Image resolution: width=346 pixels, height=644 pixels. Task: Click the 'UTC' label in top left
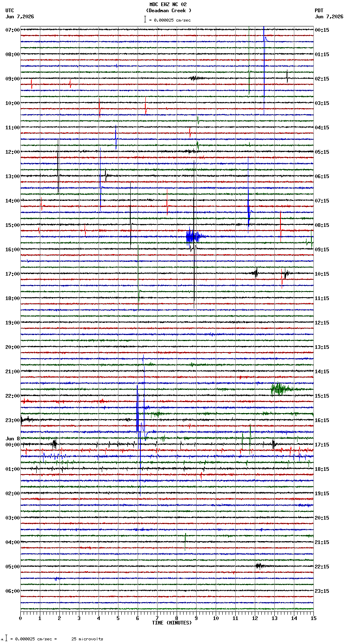10,11
